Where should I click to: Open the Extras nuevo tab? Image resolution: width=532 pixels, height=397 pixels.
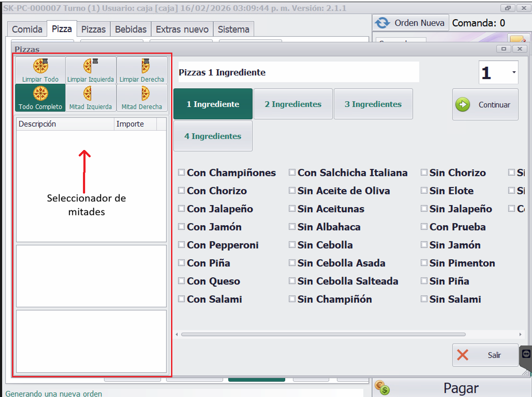coord(182,29)
